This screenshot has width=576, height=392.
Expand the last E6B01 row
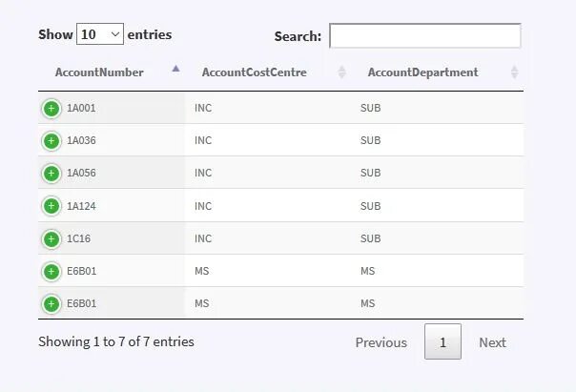point(51,304)
